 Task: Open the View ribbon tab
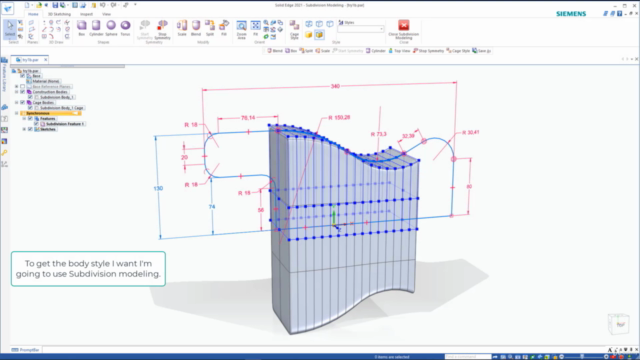tap(106, 14)
